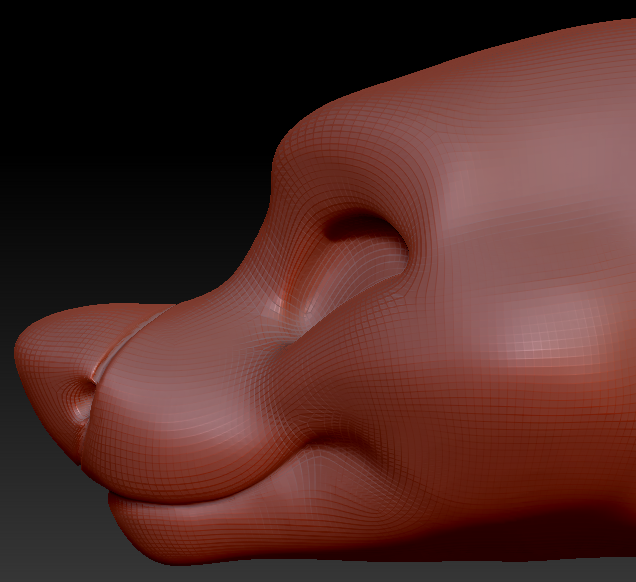The image size is (636, 582).
Task: Click the nostril opening on the sculpted nose
Action: pyautogui.click(x=84, y=397)
